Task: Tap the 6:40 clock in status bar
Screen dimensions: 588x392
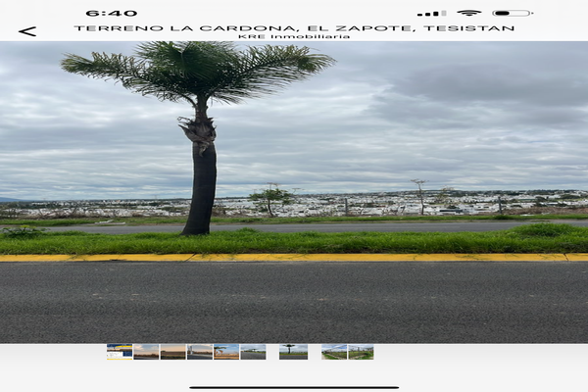Action: pos(112,13)
